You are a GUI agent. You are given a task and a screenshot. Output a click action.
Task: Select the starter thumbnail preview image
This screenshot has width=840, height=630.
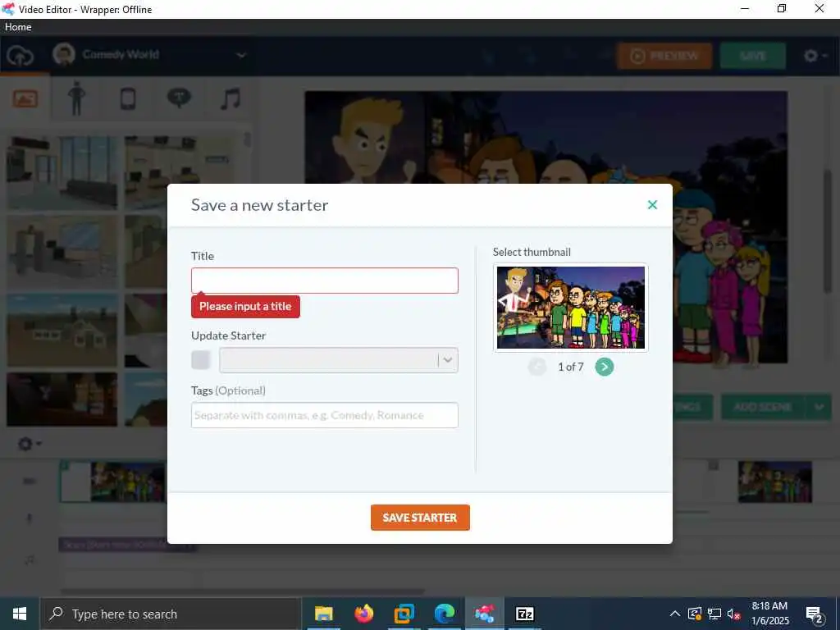tap(571, 308)
